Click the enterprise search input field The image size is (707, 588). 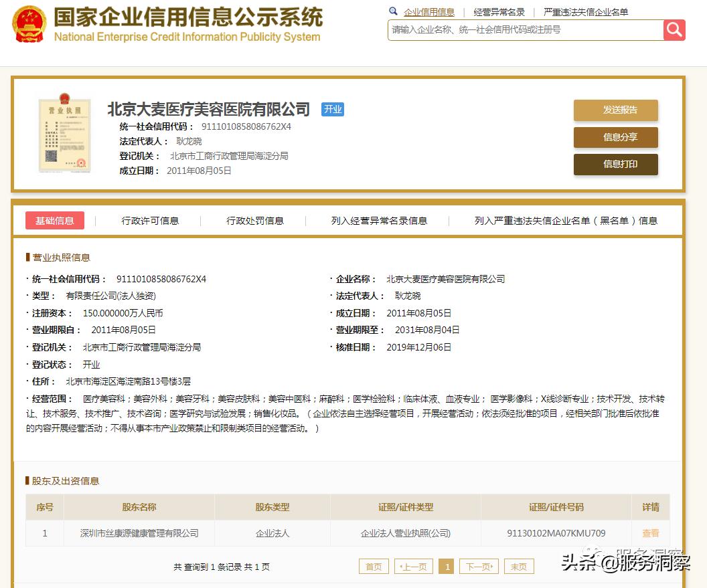(522, 30)
